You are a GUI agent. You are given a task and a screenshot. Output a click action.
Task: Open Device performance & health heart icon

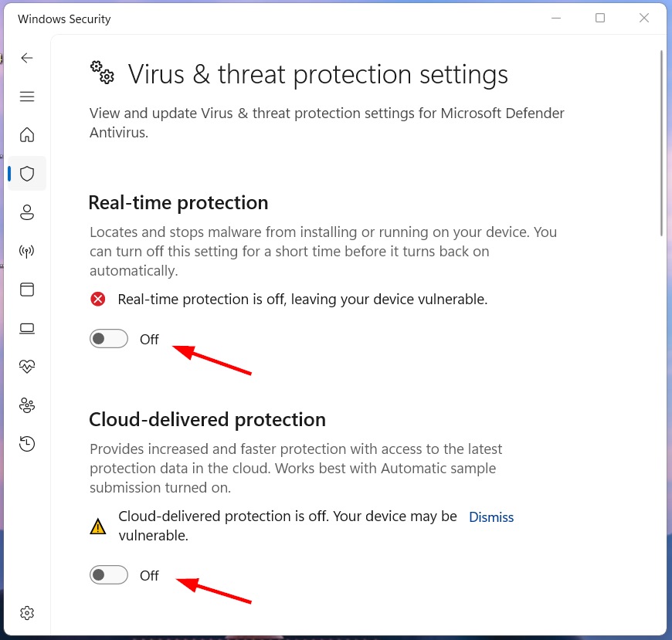coord(27,366)
